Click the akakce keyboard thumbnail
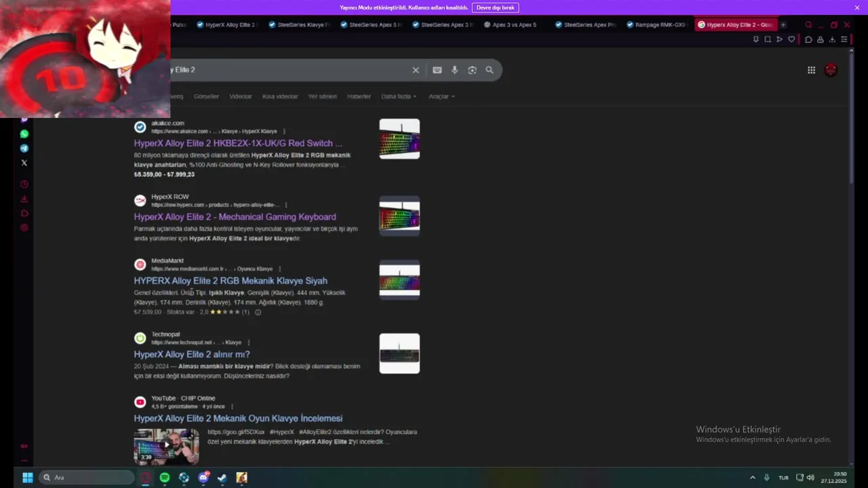This screenshot has height=488, width=868. (399, 139)
